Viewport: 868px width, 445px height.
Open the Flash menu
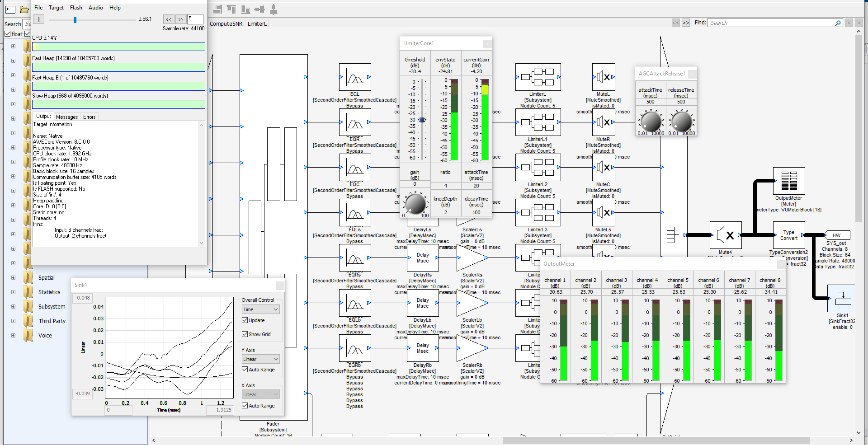click(x=76, y=7)
